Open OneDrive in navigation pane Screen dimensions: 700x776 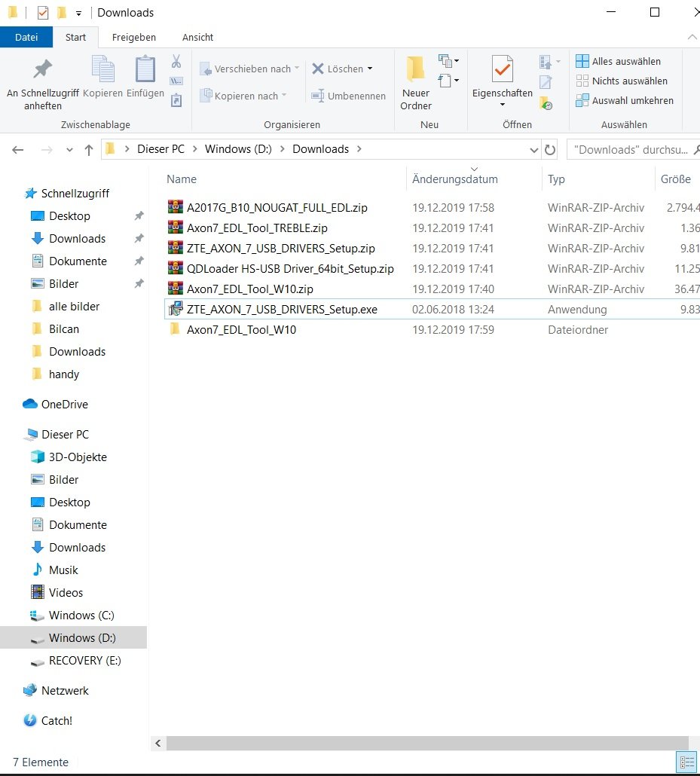click(x=64, y=405)
